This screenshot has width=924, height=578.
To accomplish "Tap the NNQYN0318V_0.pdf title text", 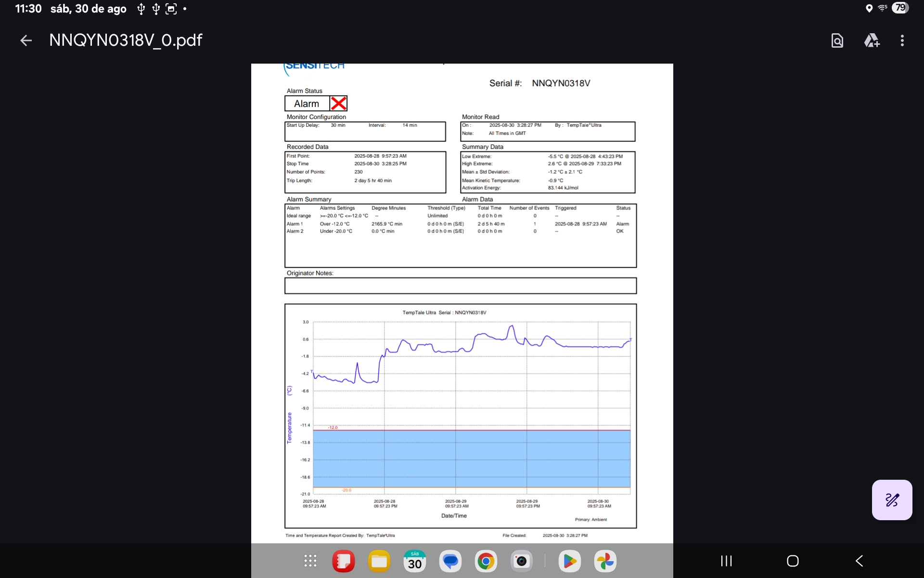I will click(x=126, y=40).
